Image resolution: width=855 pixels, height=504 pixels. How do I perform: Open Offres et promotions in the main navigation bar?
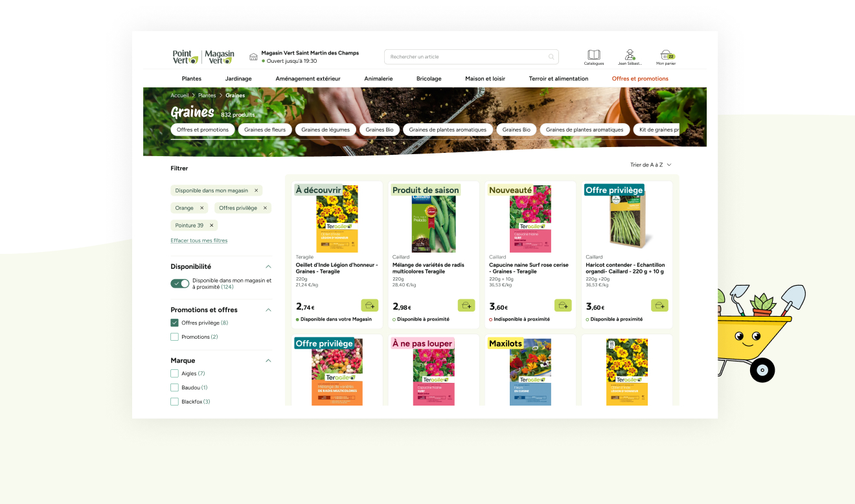(640, 78)
